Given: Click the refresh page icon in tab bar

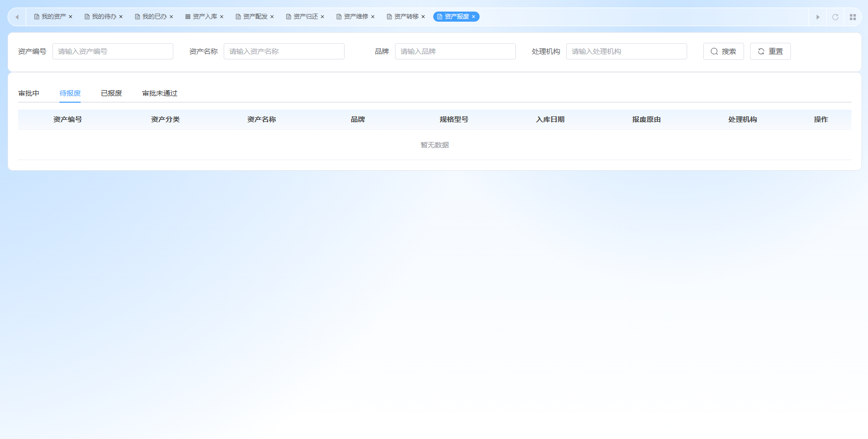Looking at the screenshot, I should (x=835, y=17).
